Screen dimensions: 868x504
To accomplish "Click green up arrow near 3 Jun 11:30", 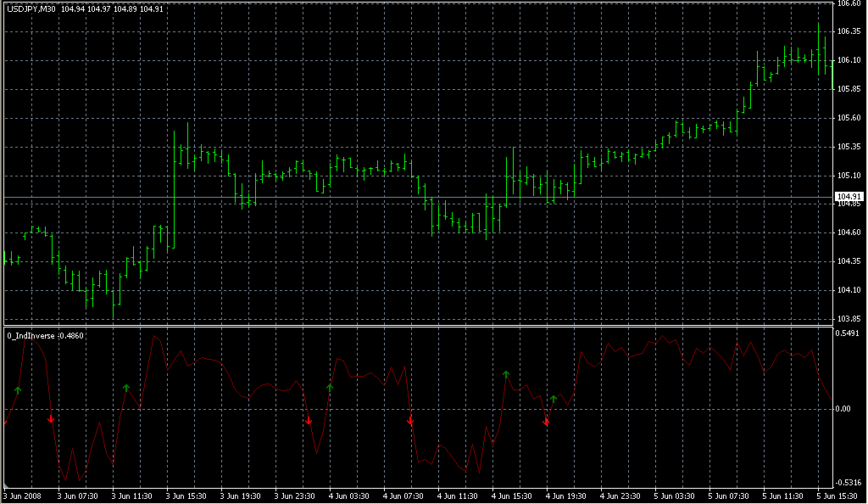I will pos(126,388).
